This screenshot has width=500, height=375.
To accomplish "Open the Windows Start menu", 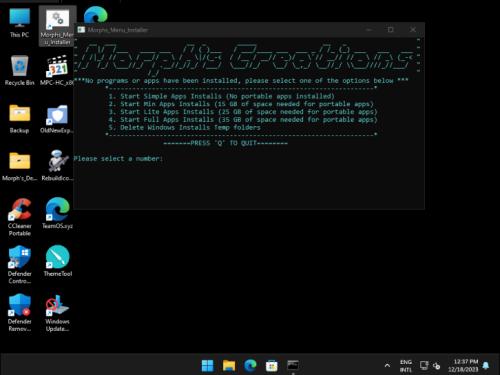I will tap(207, 365).
